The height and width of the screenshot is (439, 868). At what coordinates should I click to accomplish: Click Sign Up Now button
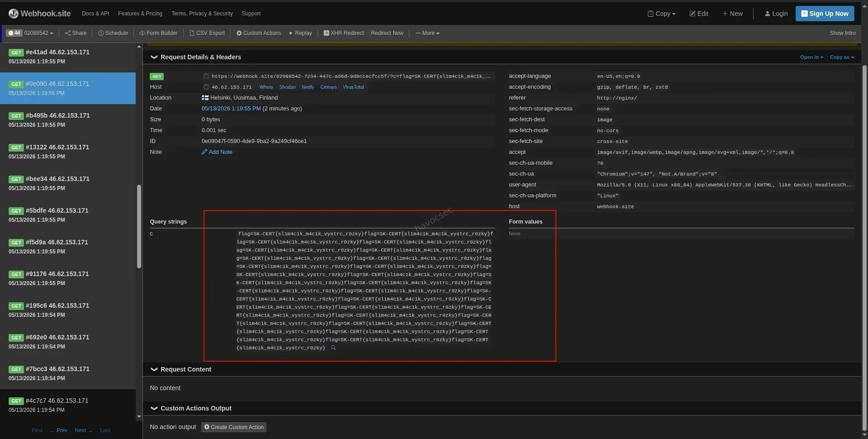(825, 14)
